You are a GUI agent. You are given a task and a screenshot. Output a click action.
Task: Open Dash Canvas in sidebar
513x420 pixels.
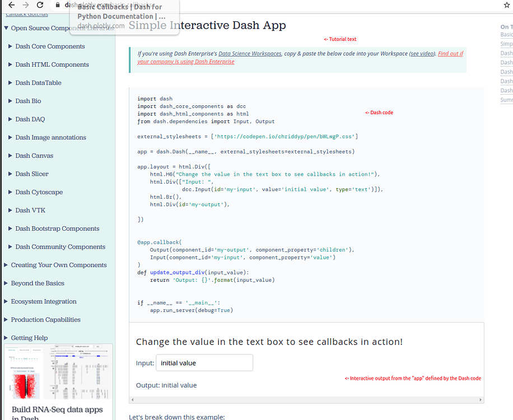[34, 156]
